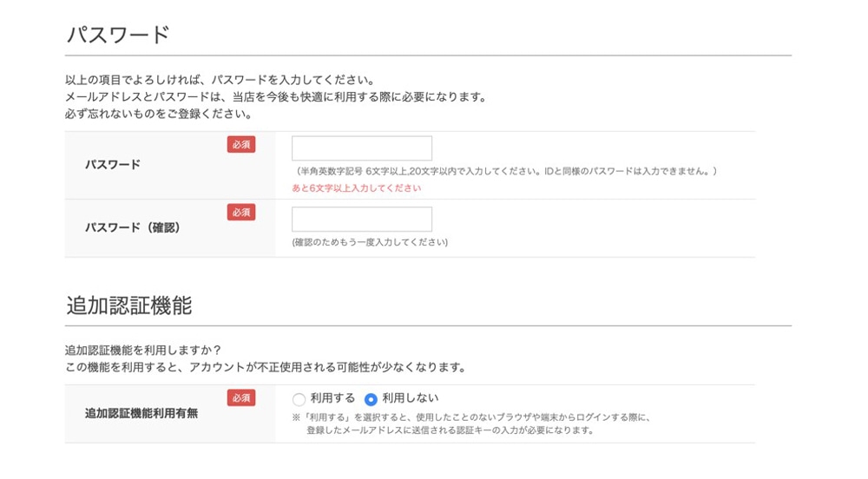Click the パスワード（確認） row label

click(132, 227)
